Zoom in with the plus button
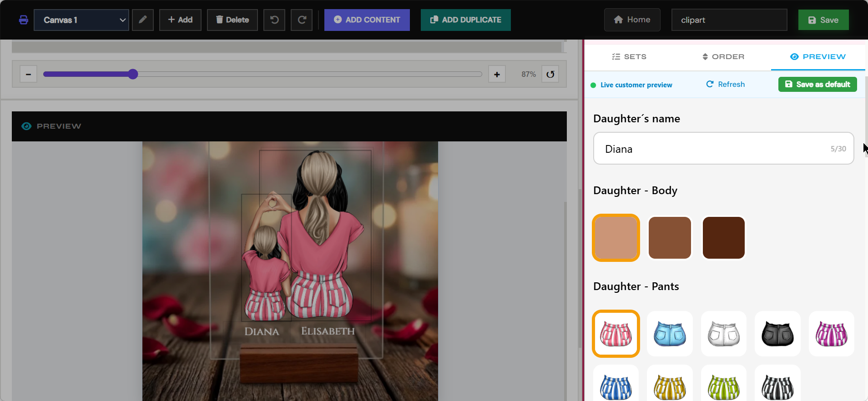This screenshot has height=401, width=868. [497, 74]
